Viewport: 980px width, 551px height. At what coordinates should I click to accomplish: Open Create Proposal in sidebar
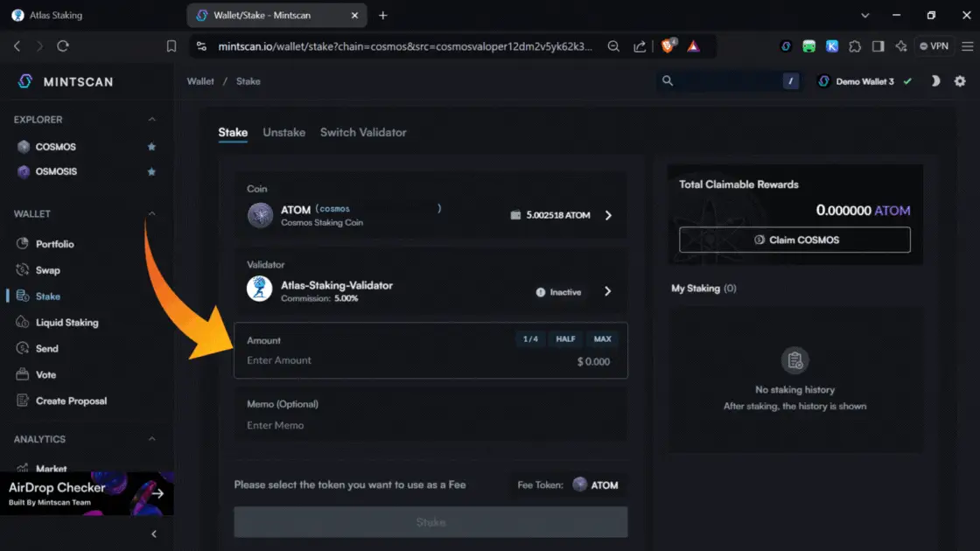pyautogui.click(x=71, y=401)
